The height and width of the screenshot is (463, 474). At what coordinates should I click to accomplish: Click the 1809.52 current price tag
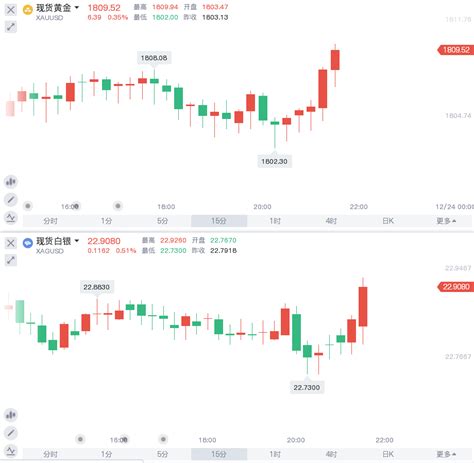pyautogui.click(x=456, y=50)
